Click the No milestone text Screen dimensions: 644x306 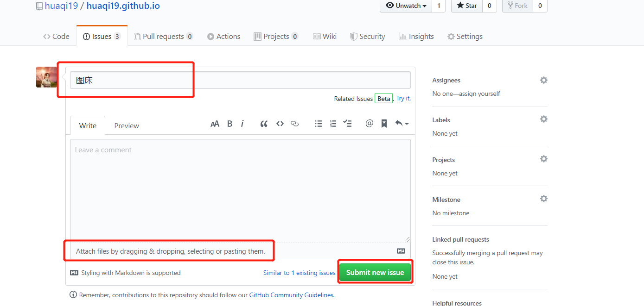coord(451,213)
